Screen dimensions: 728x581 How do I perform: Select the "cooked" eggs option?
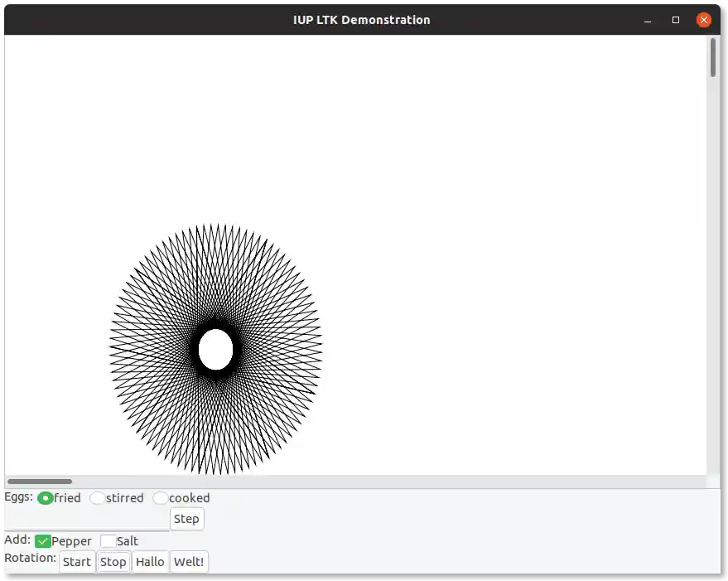click(161, 498)
